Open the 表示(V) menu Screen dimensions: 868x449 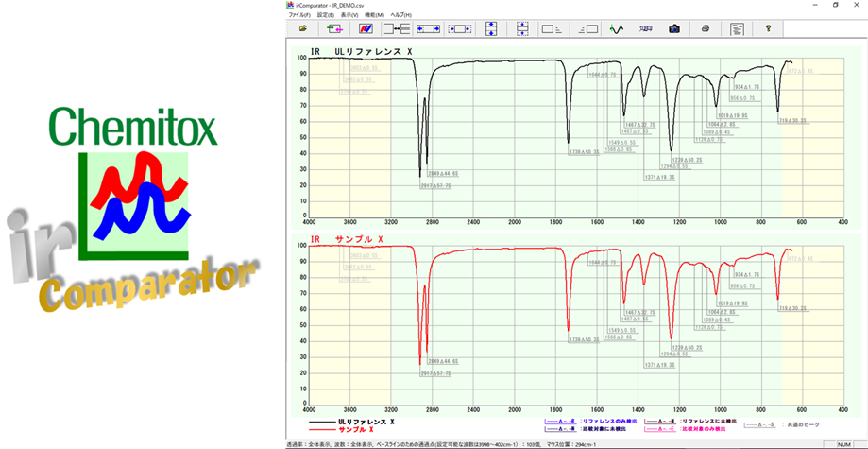(349, 14)
